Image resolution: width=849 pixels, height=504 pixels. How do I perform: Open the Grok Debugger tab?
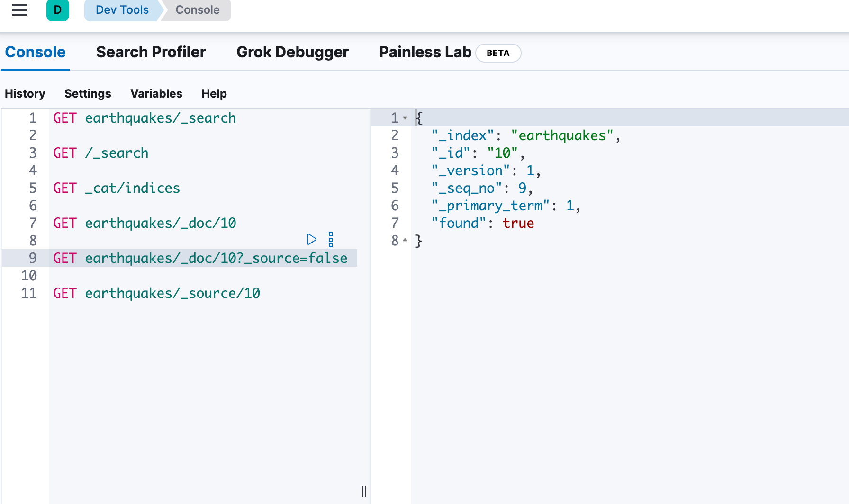292,52
